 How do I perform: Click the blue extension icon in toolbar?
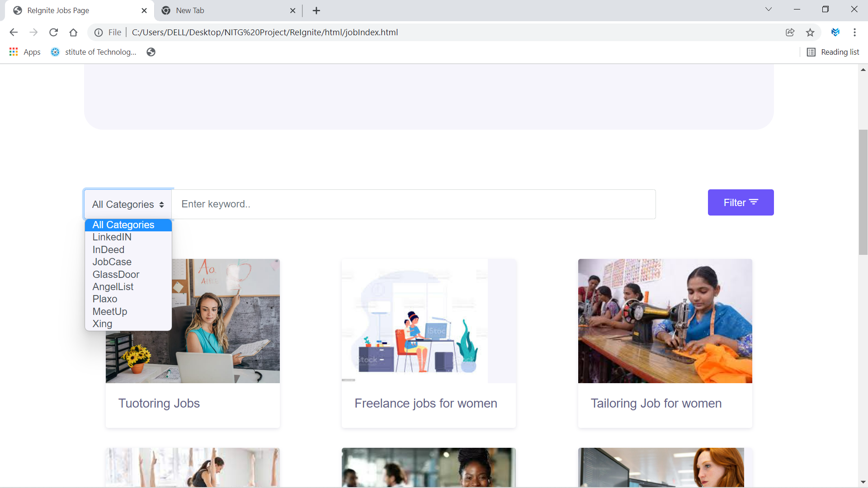point(835,32)
